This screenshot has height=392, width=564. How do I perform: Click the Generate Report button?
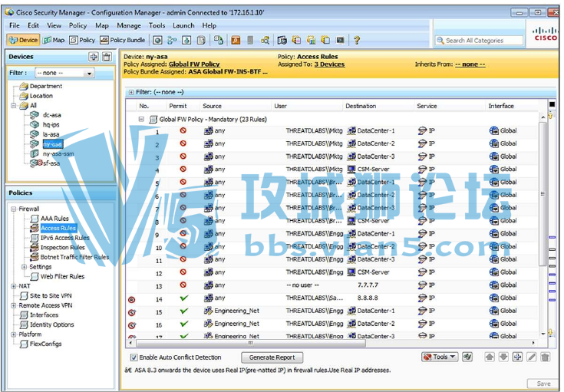pos(272,357)
